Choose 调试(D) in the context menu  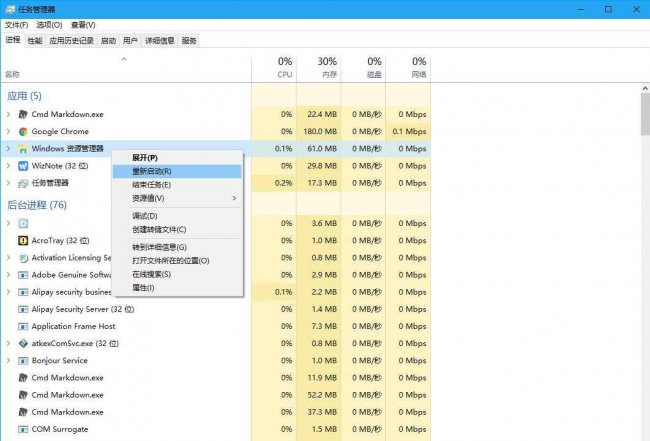click(177, 216)
